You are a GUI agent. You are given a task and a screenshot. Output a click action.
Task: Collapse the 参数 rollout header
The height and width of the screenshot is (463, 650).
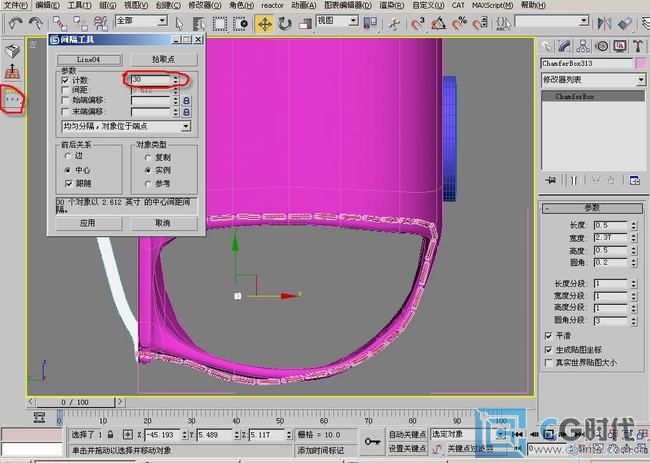tap(592, 208)
